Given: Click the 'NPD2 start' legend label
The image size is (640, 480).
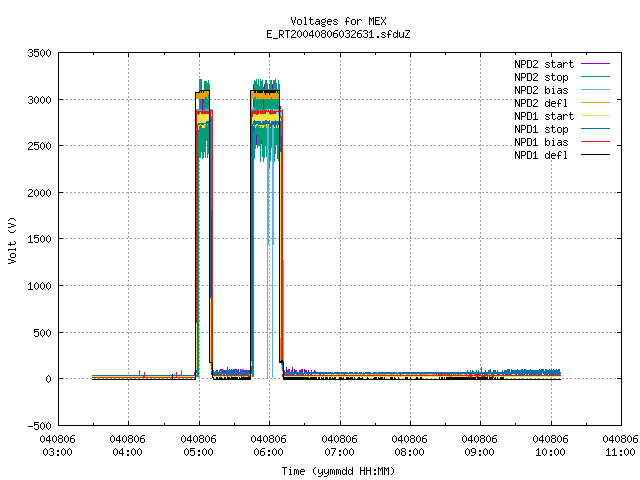Looking at the screenshot, I should click(544, 64).
